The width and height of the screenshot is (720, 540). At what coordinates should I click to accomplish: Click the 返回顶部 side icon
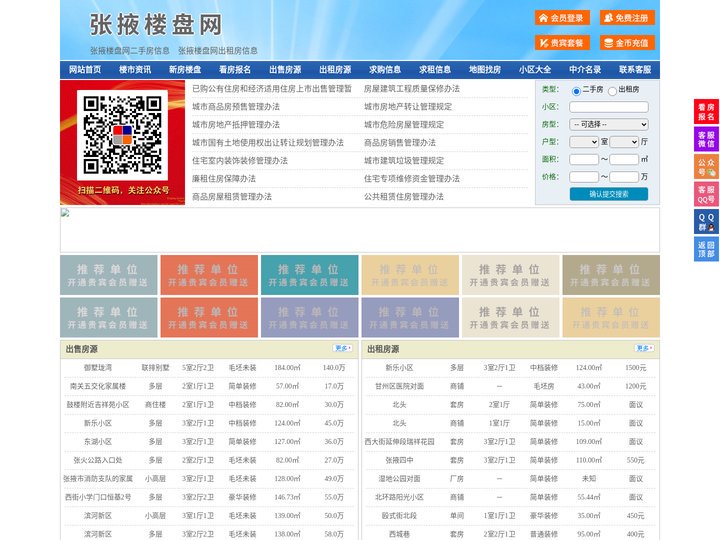tap(706, 249)
